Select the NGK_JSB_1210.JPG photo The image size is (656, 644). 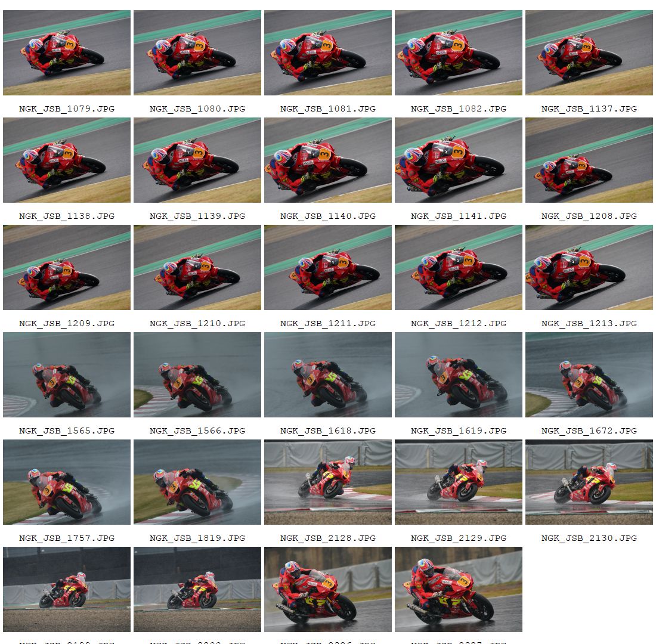(197, 267)
